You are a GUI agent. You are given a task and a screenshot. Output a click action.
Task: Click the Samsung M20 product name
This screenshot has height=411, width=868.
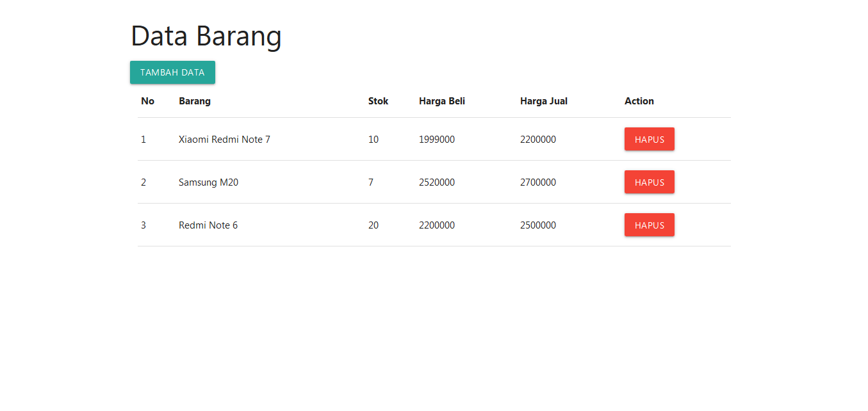tap(208, 182)
